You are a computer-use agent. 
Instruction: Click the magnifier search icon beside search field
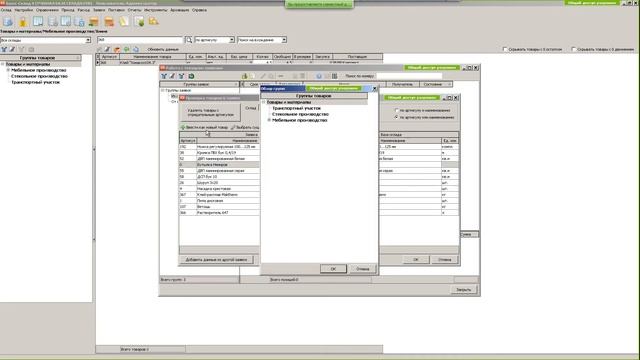[x=189, y=40]
